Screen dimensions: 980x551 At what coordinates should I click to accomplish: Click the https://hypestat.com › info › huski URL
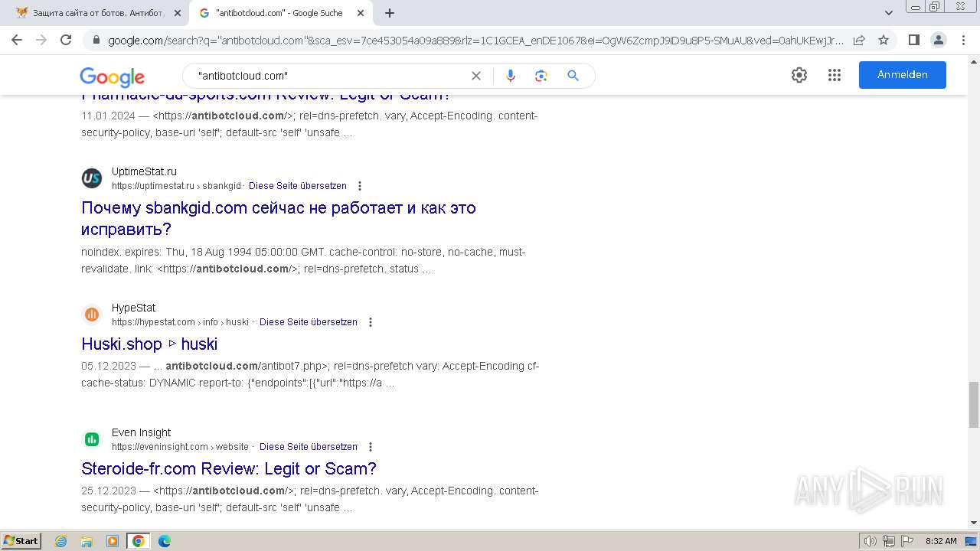[180, 322]
